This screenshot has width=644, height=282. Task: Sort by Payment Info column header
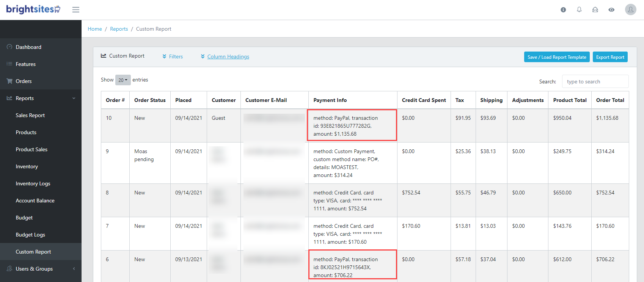(x=353, y=100)
